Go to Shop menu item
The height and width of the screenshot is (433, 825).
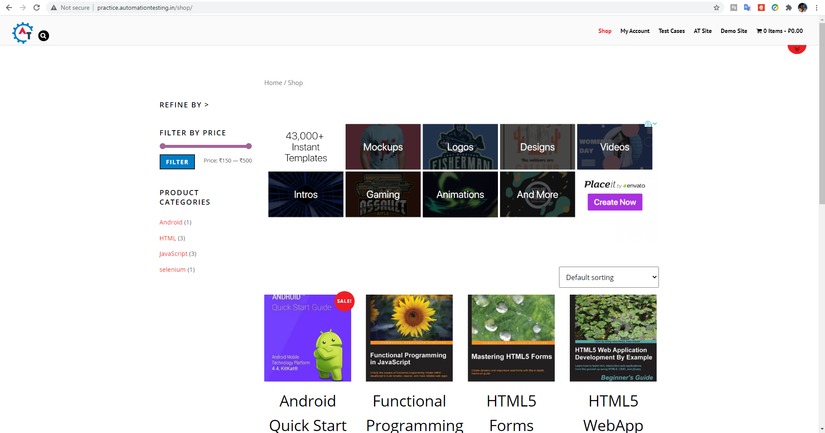click(x=605, y=31)
